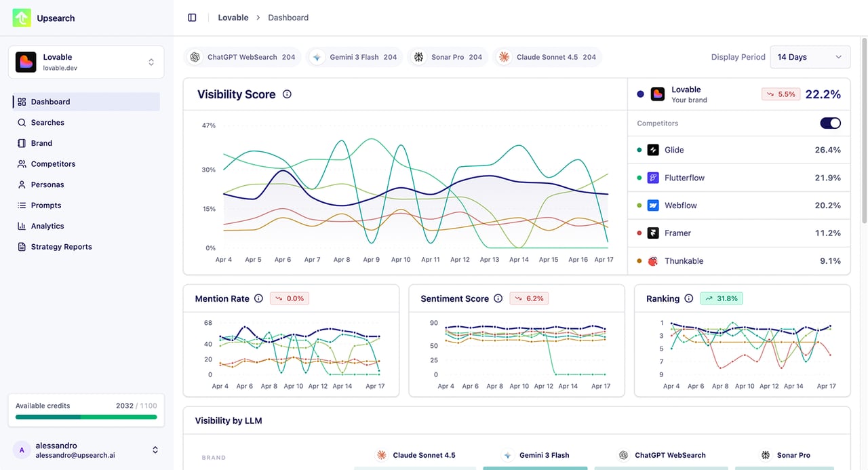Click the ChatGPT WebSearch column header
This screenshot has width=868, height=470.
pos(662,455)
